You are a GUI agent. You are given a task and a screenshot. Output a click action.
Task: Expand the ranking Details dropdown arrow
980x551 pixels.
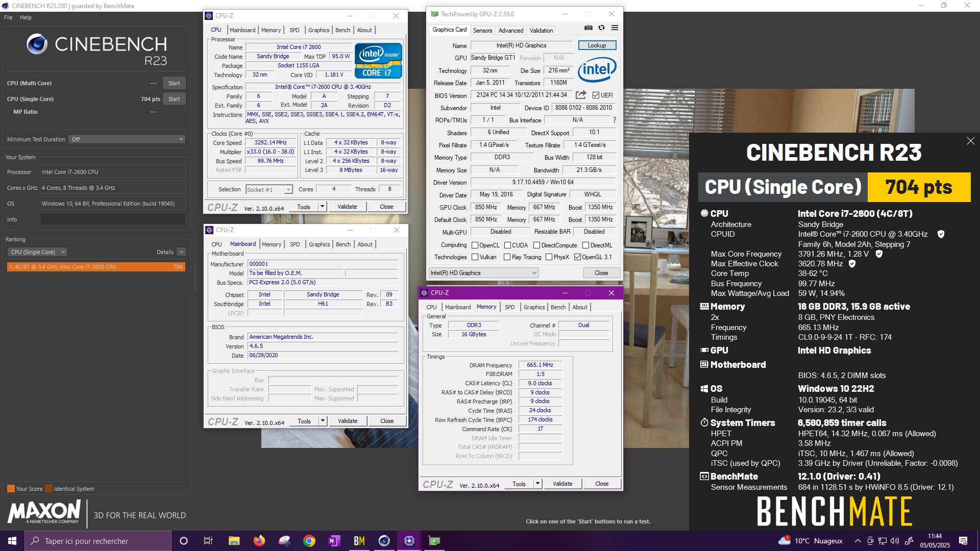181,252
